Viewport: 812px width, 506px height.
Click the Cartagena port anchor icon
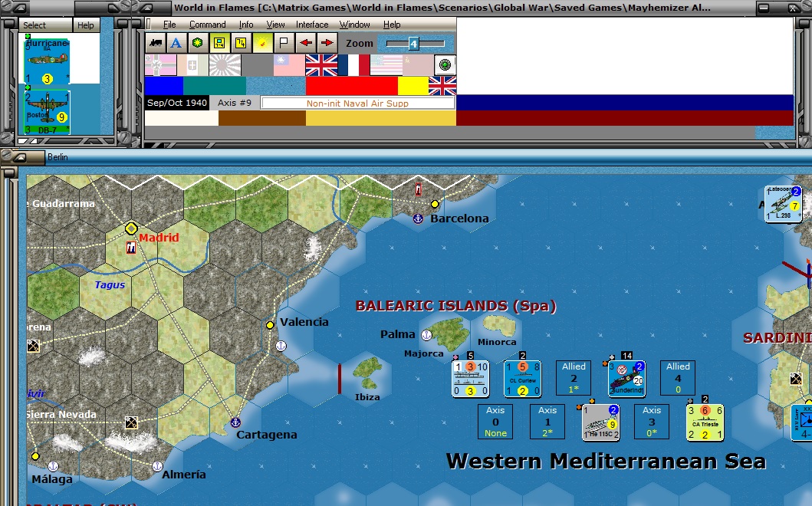(235, 422)
